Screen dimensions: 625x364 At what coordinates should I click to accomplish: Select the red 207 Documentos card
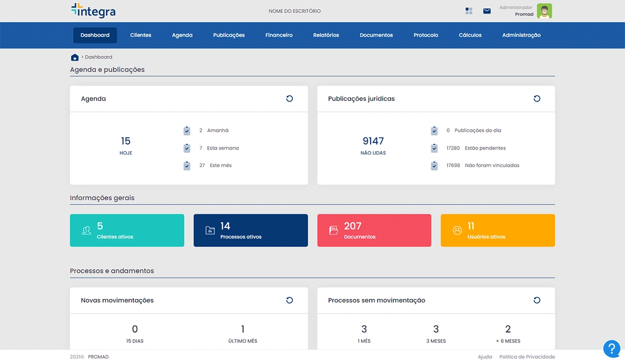[374, 230]
